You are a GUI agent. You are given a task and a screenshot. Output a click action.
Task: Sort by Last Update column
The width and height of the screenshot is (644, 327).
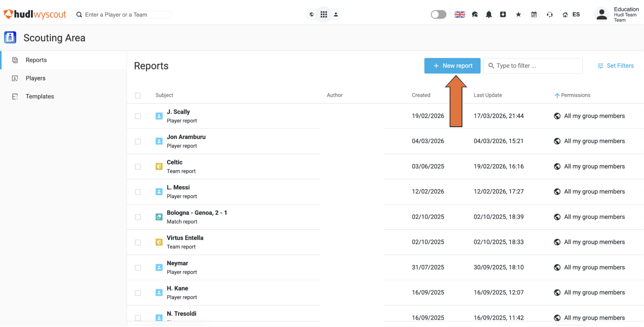coord(488,95)
